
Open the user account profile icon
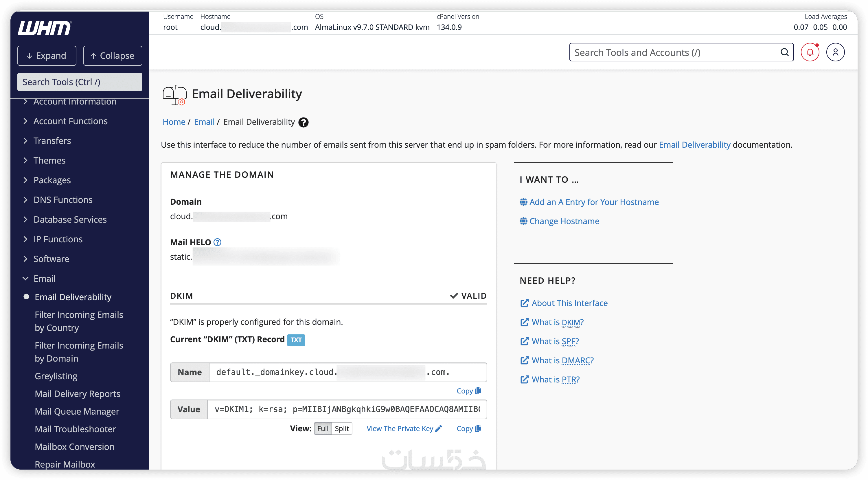(835, 52)
